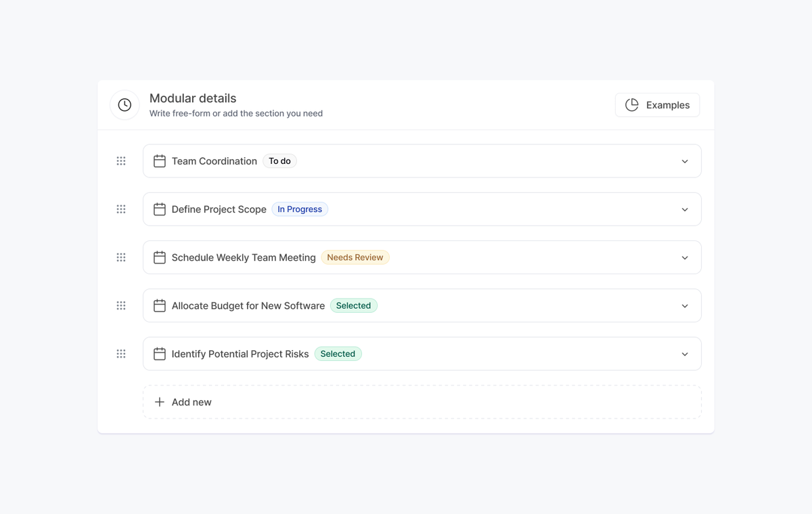Click the calendar icon for Schedule Weekly Team Meeting
Viewport: 812px width, 514px height.
tap(160, 257)
